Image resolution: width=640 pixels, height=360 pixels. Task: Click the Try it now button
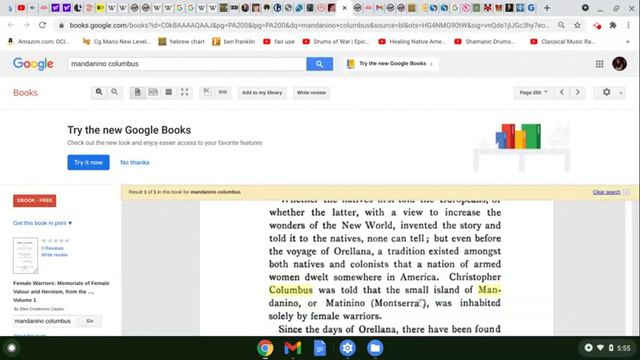88,162
